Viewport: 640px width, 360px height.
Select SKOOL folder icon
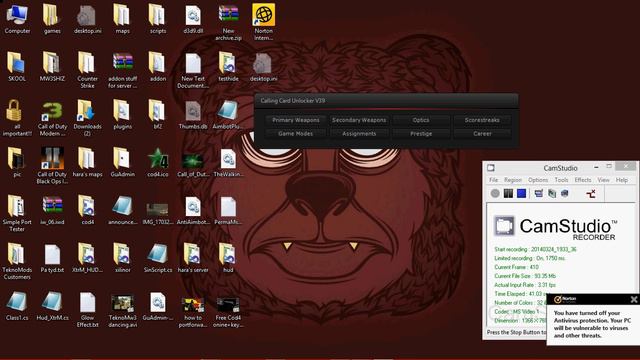(17, 67)
